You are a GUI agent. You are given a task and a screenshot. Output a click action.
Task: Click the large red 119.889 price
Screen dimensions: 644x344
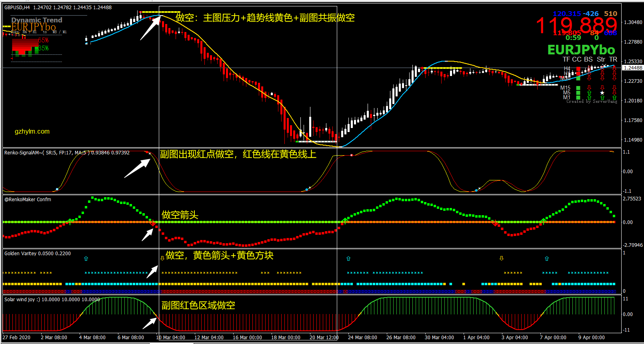point(576,26)
